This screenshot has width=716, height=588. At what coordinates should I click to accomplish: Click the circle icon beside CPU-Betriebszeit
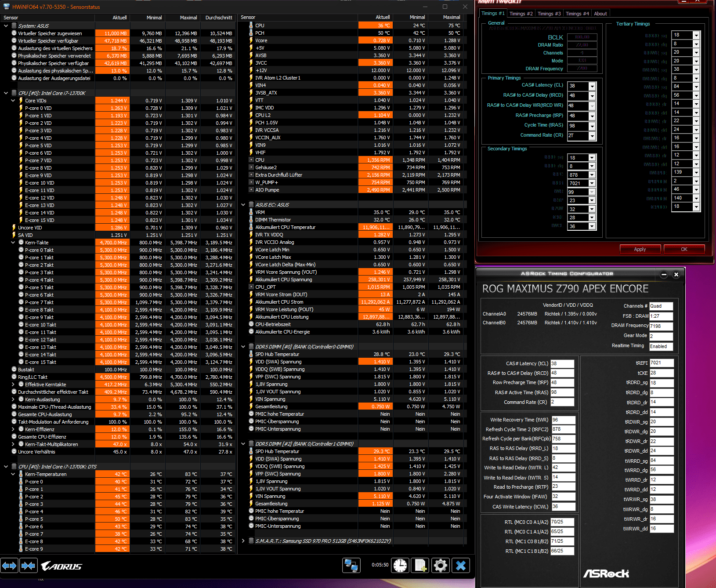251,324
